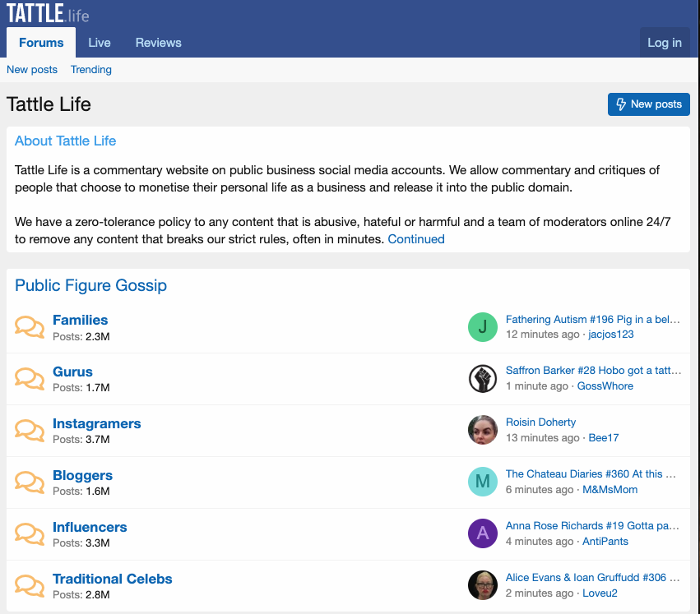700x614 pixels.
Task: Click the 'Posts: 2.3M' count
Action: click(81, 336)
